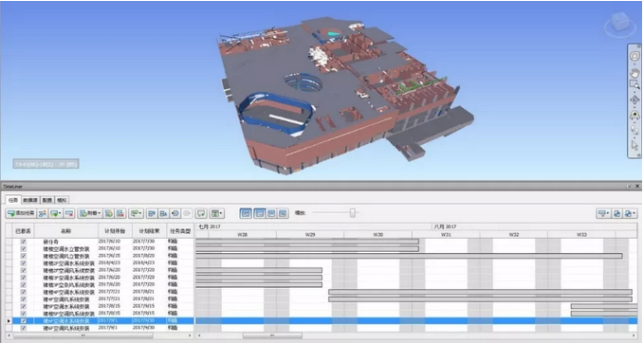Viewport: 644px width, 343px height.
Task: Open the Refresh/Import dropdown at toolbar end
Action: point(630,213)
